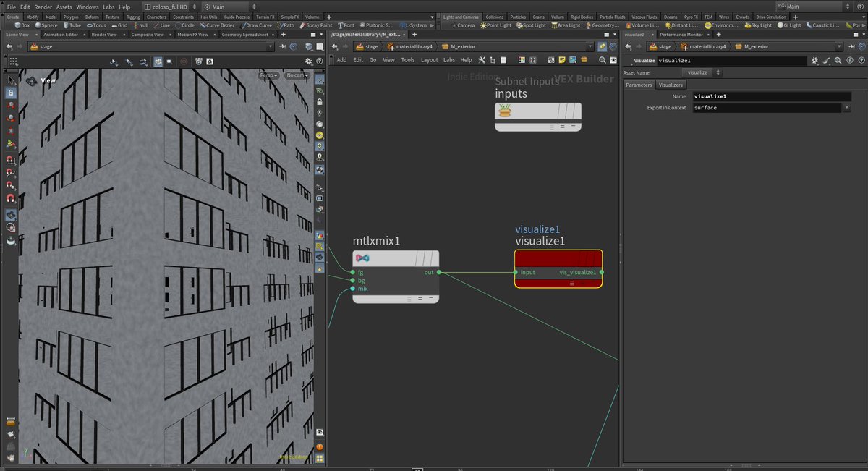Select the Subnet inputs node icon
Image resolution: width=868 pixels, height=471 pixels.
[504, 111]
